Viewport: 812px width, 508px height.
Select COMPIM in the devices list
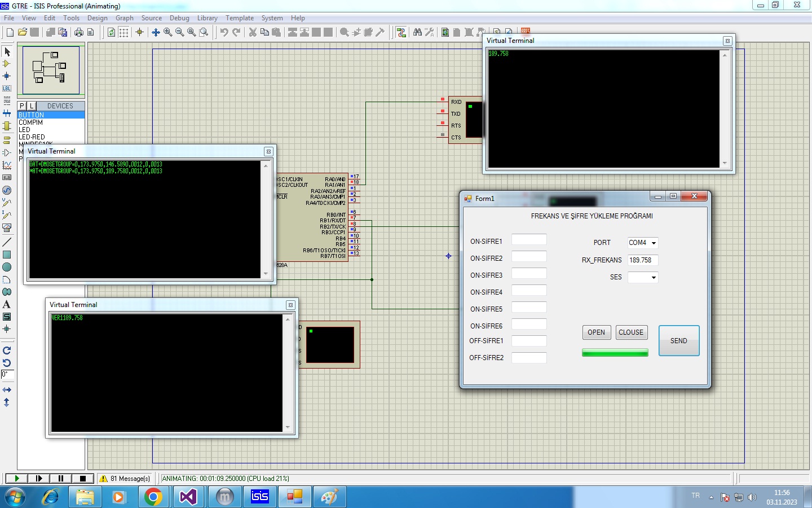point(51,122)
